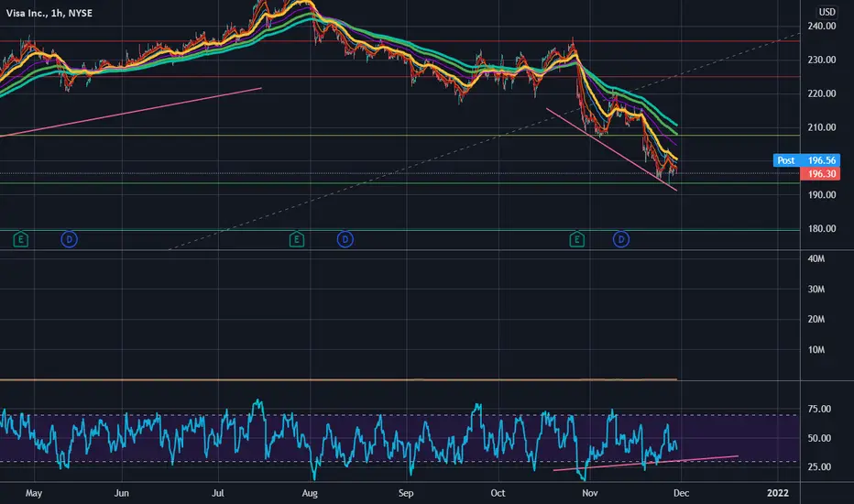Click the Post 196.56 price label
Viewport: 854px width, 504px height.
coord(806,160)
